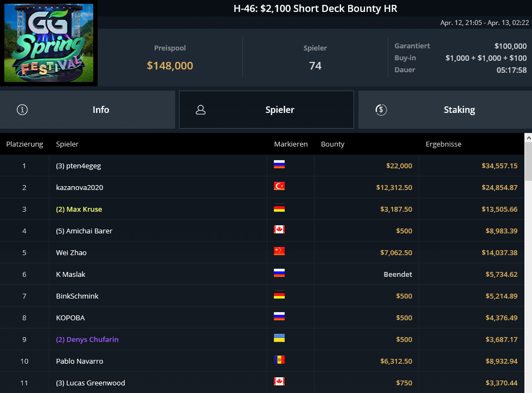The image size is (532, 393).
Task: Click the German flag for Max Kruse
Action: click(x=279, y=208)
